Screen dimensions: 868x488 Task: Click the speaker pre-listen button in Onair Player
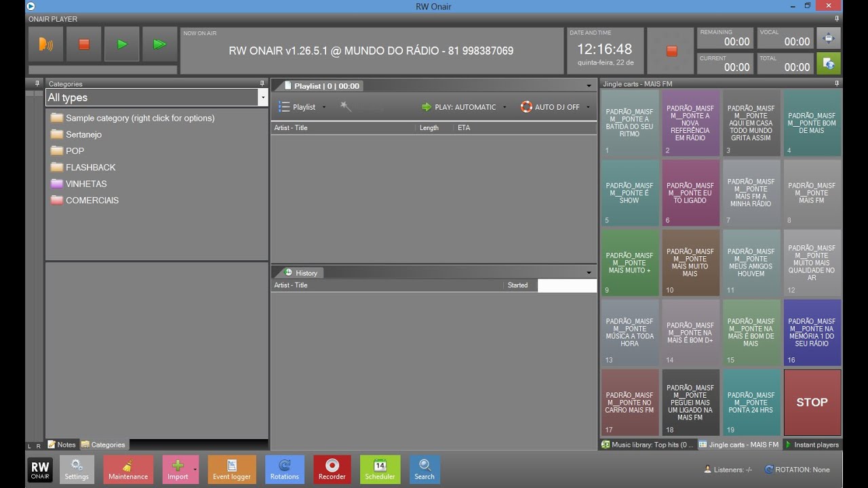(46, 45)
